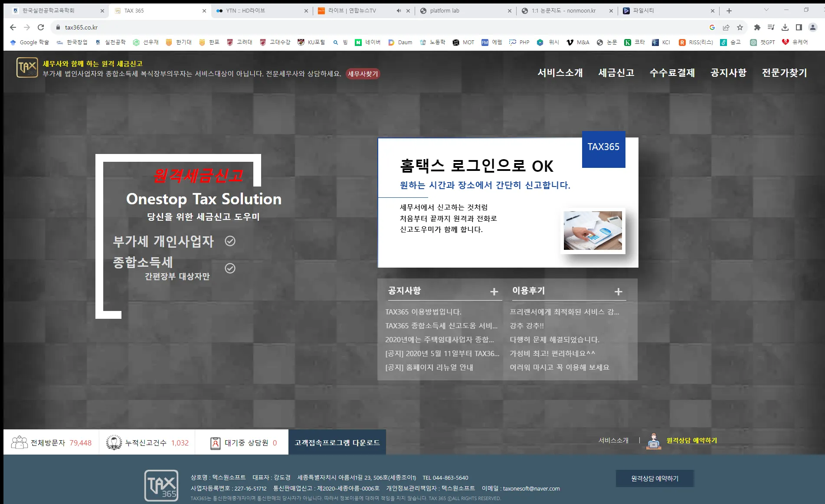Close the TAX 365 browser tab
Screen dimensions: 825x504
point(204,11)
